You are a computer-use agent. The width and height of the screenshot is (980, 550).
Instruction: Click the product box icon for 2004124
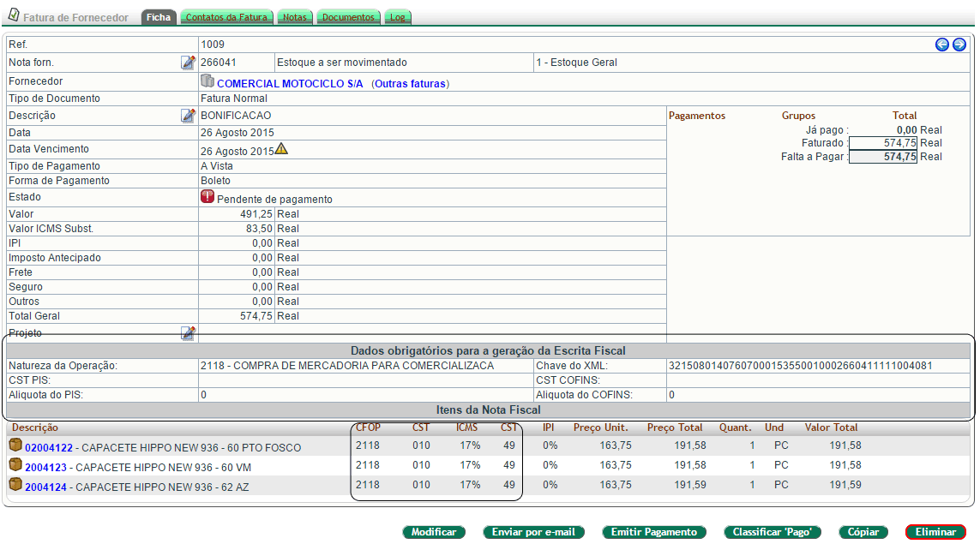coord(15,484)
